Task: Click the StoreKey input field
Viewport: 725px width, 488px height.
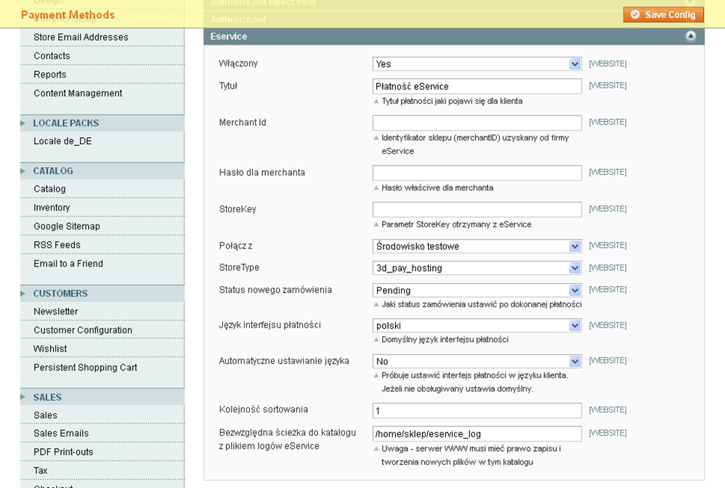Action: 477,209
